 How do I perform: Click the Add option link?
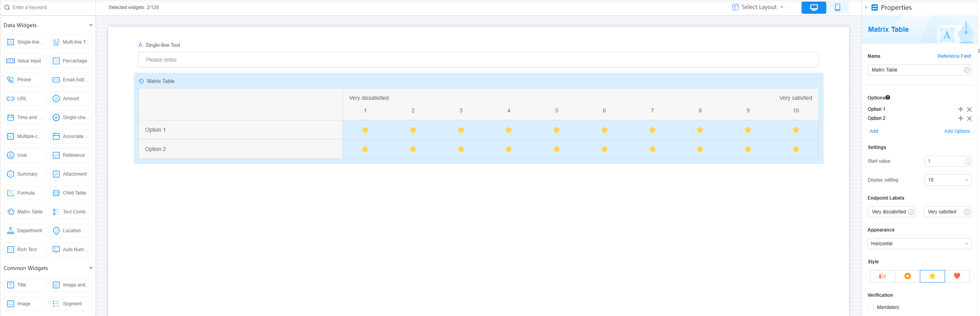[x=873, y=131]
